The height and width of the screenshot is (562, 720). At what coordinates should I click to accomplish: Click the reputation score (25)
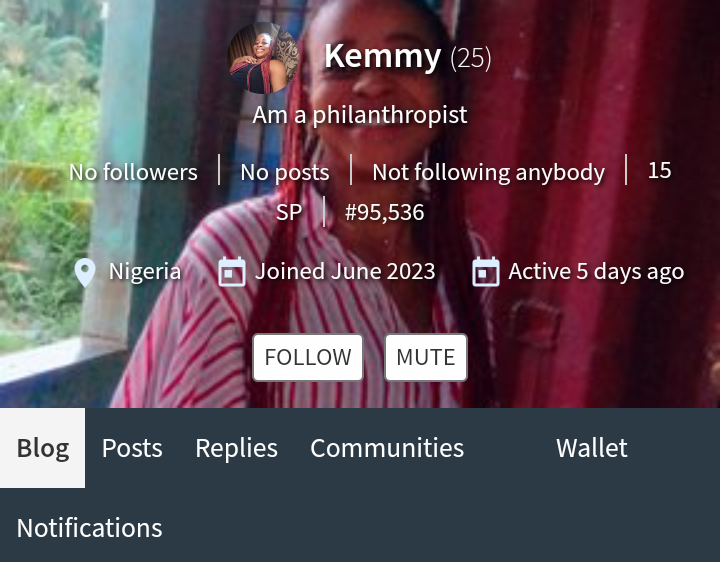pyautogui.click(x=471, y=58)
